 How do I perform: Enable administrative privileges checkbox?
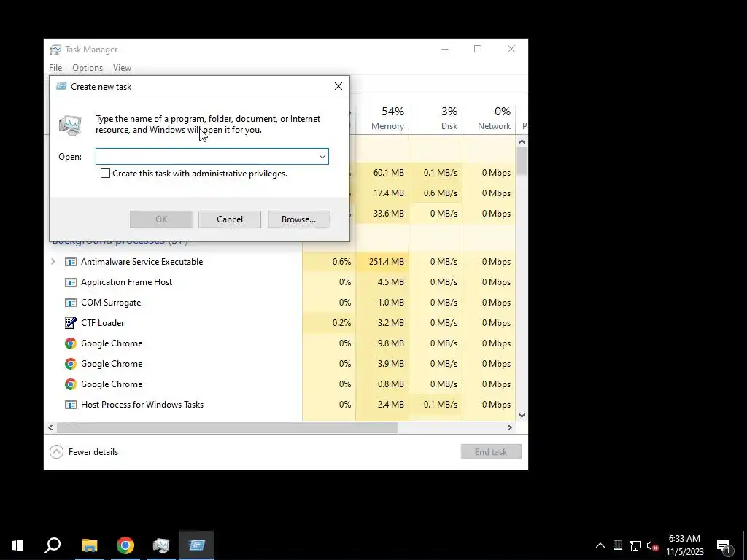[105, 174]
